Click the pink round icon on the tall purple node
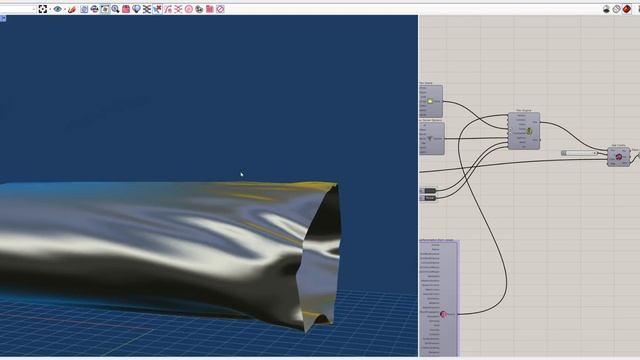 [x=443, y=314]
